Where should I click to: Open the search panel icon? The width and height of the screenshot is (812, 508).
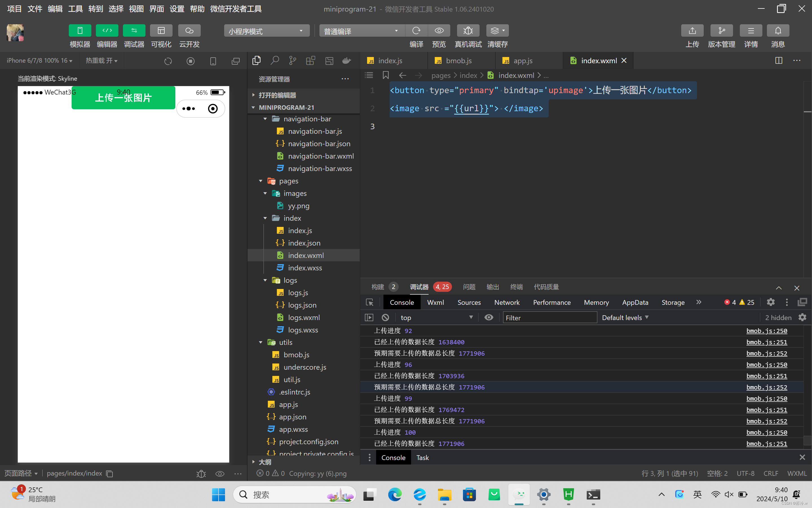[x=275, y=60]
